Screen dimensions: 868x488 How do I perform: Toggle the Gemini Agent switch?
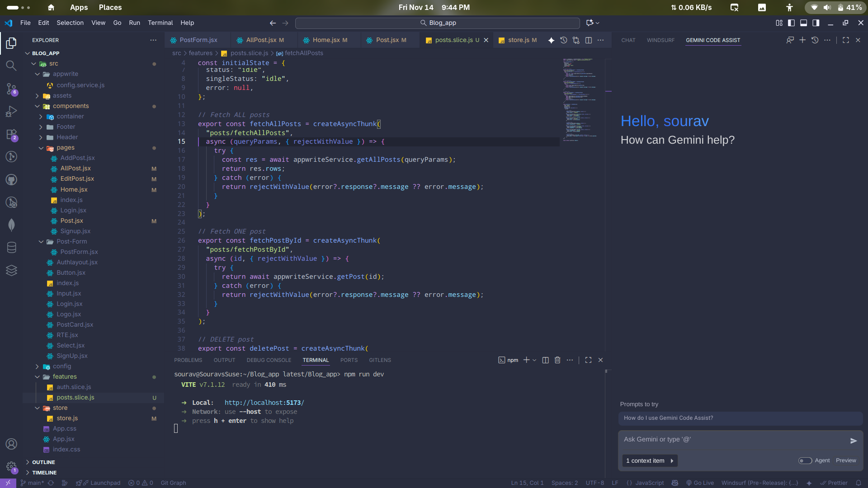pyautogui.click(x=805, y=460)
